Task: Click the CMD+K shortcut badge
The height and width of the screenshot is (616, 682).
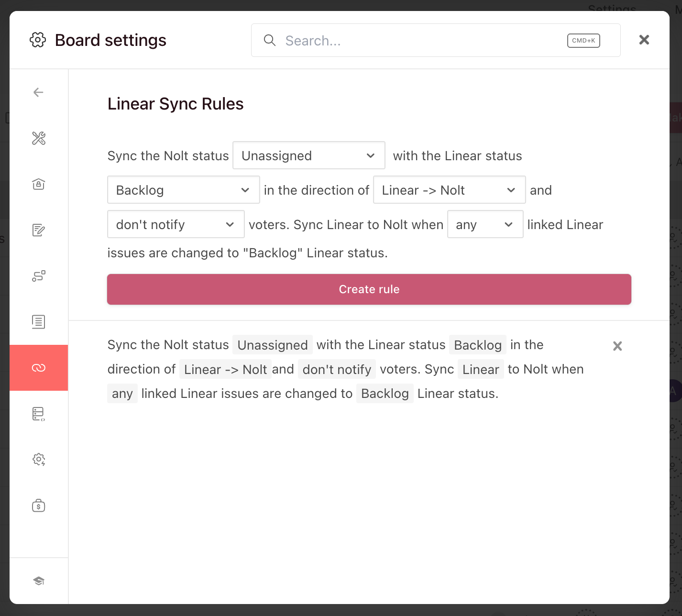Action: pyautogui.click(x=583, y=41)
